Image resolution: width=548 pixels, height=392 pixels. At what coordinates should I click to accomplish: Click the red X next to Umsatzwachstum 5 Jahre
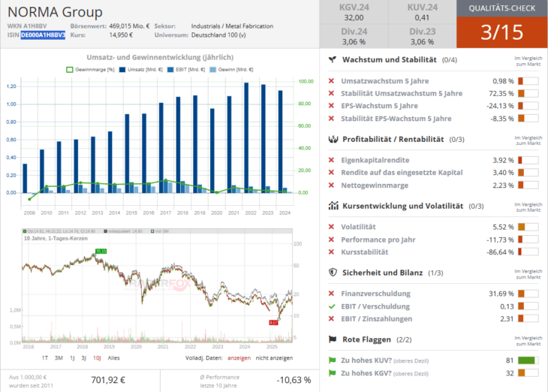pos(332,81)
